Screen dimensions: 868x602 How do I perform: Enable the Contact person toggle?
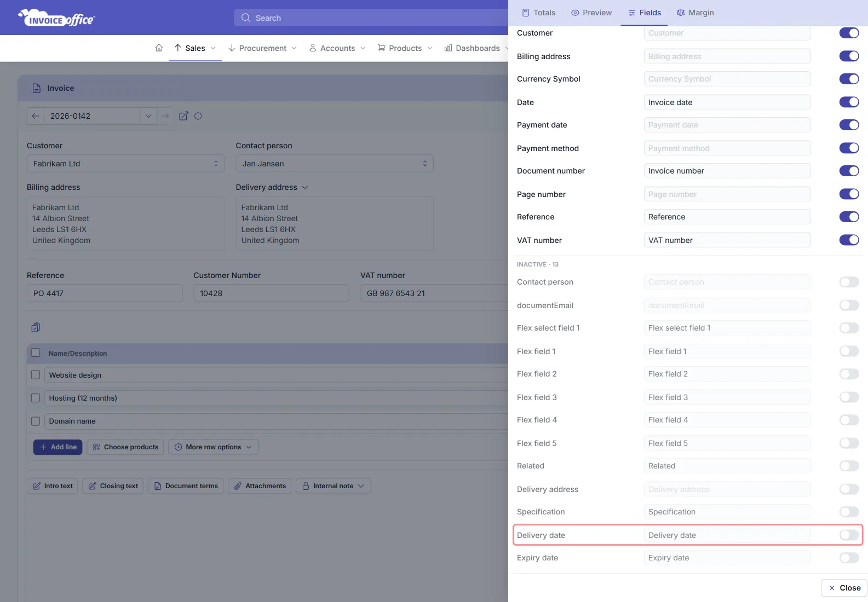[x=849, y=282]
